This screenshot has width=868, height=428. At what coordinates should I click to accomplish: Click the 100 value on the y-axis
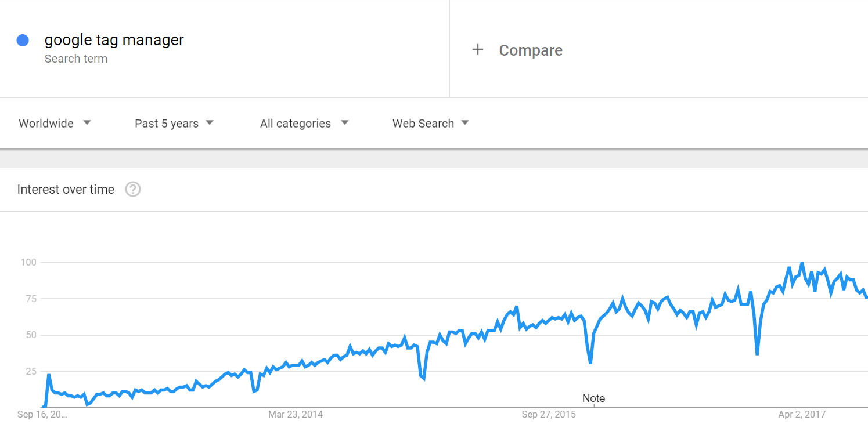point(28,262)
